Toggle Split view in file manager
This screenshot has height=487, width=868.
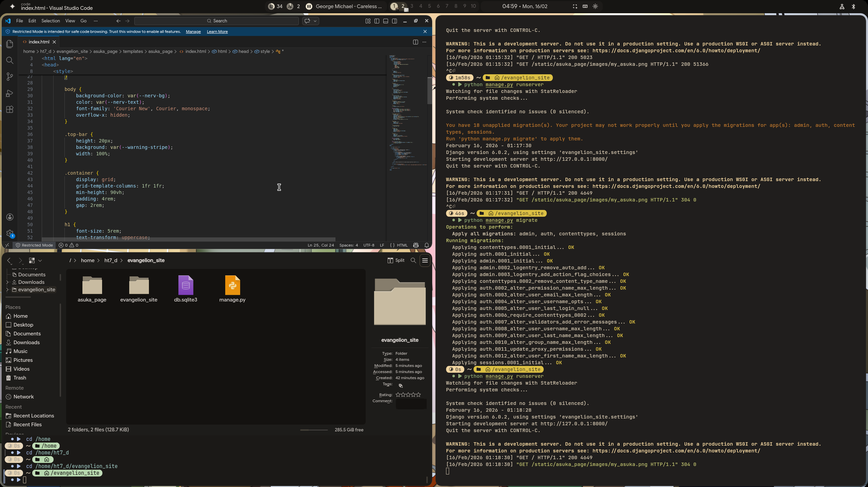(x=396, y=260)
